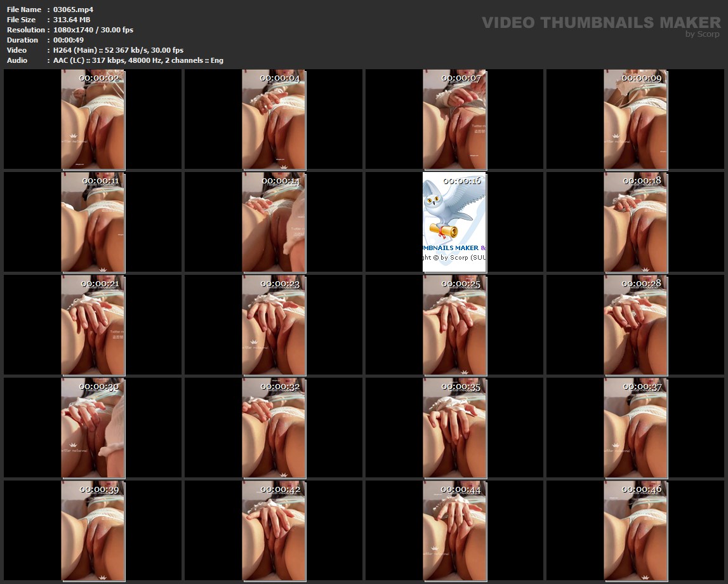Viewport: 728px width, 584px height.
Task: Click the thumbnail stamped 00:00:23
Action: point(274,325)
